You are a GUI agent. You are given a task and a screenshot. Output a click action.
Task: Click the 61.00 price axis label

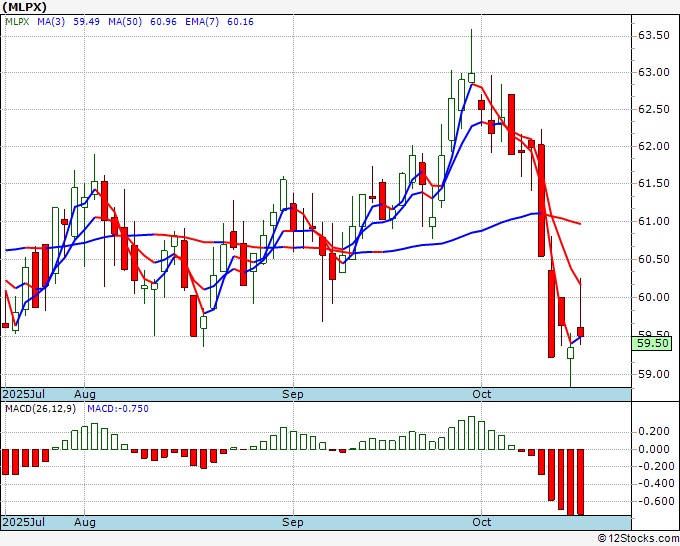[654, 221]
